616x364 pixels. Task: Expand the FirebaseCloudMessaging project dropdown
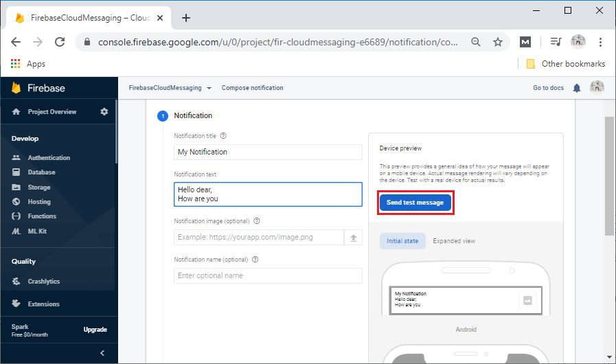coord(170,88)
